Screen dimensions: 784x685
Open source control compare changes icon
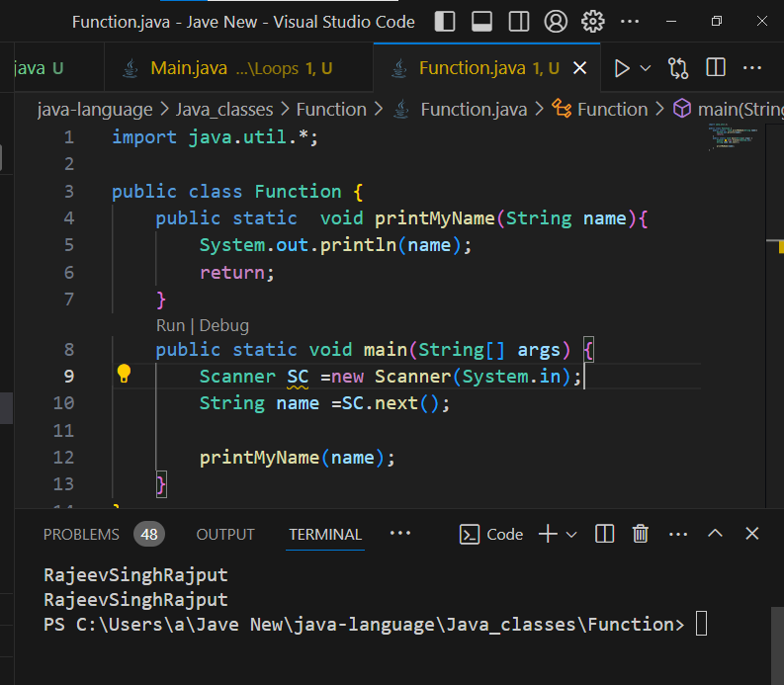(678, 68)
